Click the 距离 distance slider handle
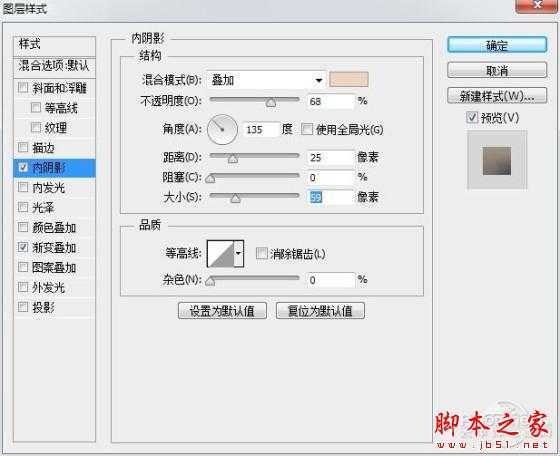Image resolution: width=560 pixels, height=456 pixels. pos(233,158)
